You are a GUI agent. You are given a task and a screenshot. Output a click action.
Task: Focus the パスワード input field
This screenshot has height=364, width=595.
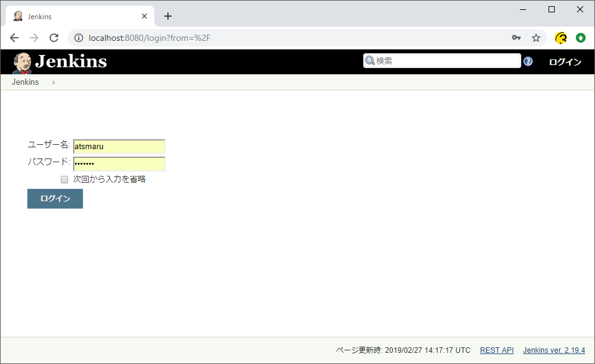119,164
